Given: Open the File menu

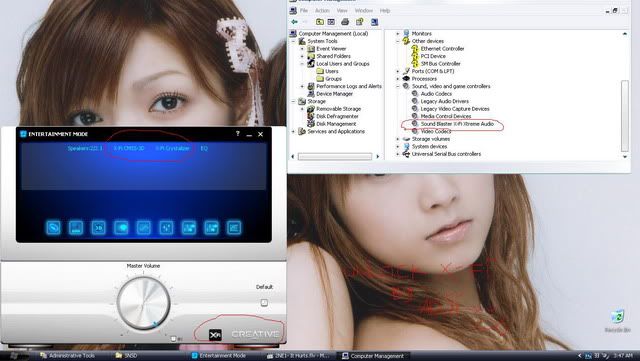Looking at the screenshot, I should pos(304,11).
